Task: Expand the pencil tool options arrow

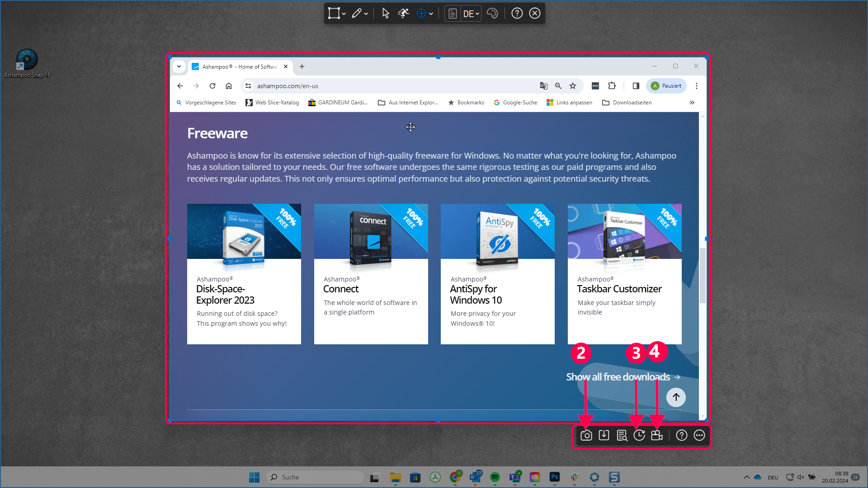Action: [366, 14]
